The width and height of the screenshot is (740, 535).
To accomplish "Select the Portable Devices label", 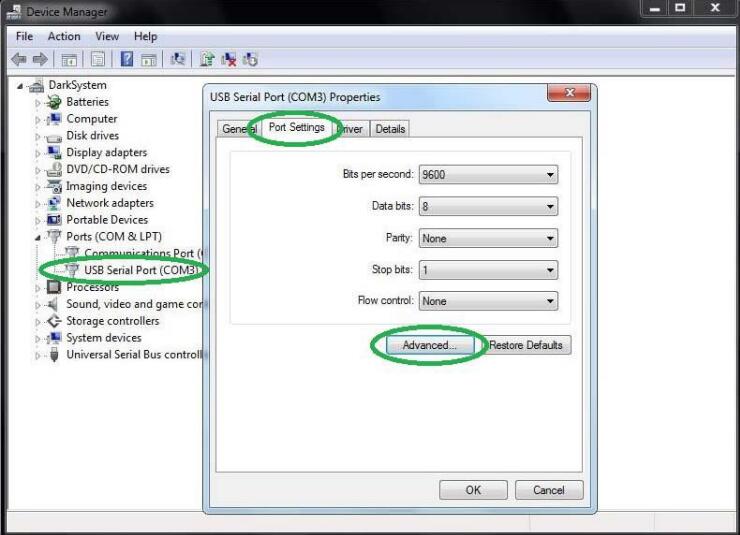I will [x=107, y=220].
